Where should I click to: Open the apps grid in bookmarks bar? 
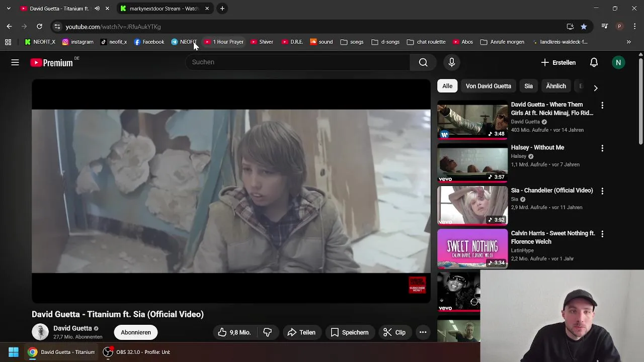pyautogui.click(x=8, y=42)
